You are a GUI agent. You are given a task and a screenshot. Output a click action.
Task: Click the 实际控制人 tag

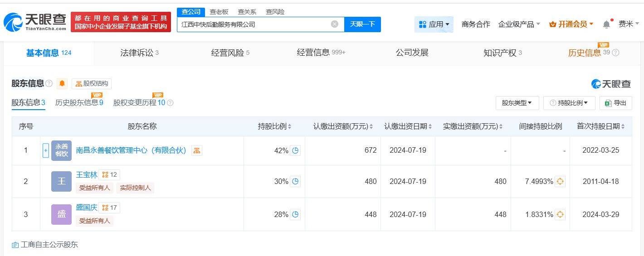point(136,188)
